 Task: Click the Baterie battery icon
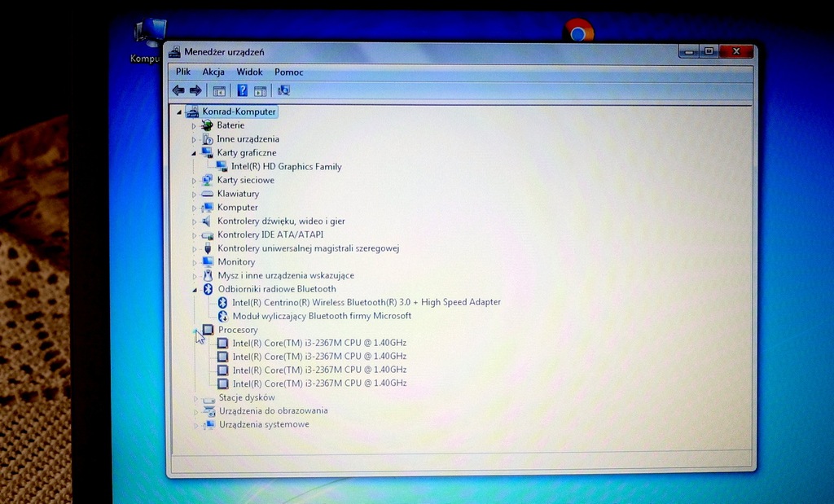(207, 125)
